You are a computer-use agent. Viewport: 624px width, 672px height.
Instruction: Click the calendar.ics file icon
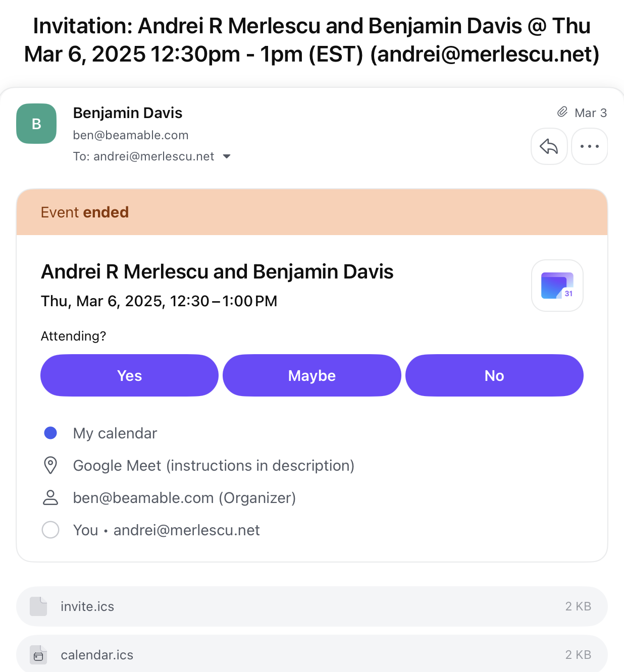coord(38,655)
